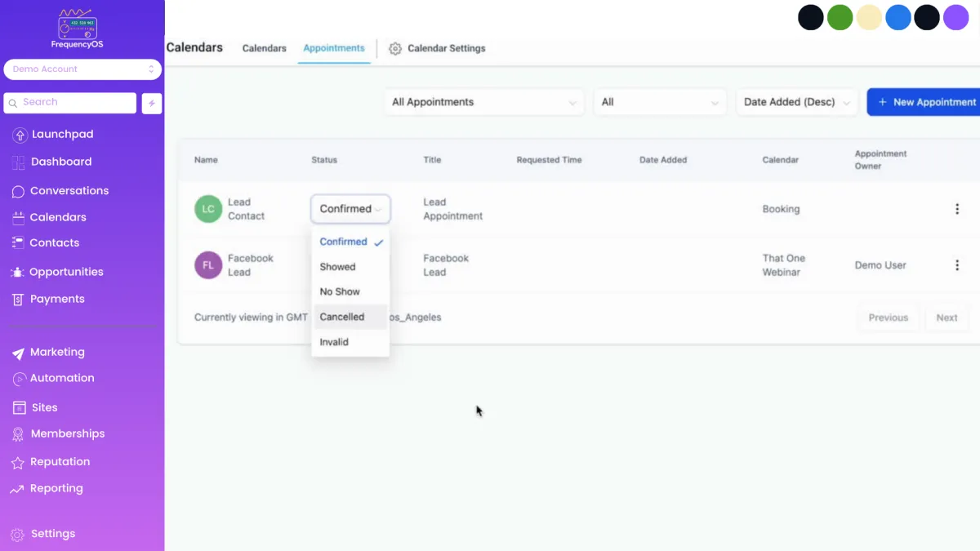Collapse the Confirmed status dropdown for Lead Contact
Screen dimensions: 980x551
tap(350, 209)
